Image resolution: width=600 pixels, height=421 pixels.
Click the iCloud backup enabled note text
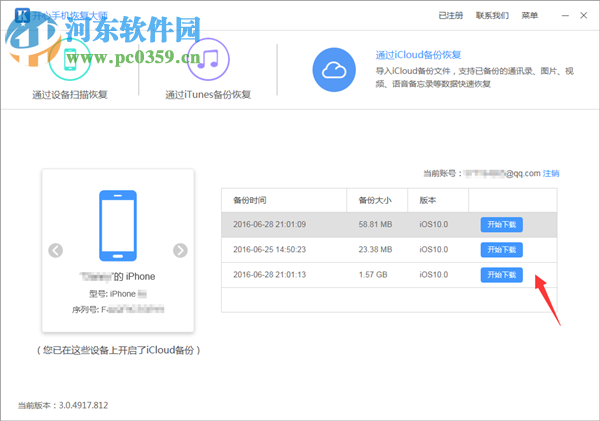click(x=119, y=350)
